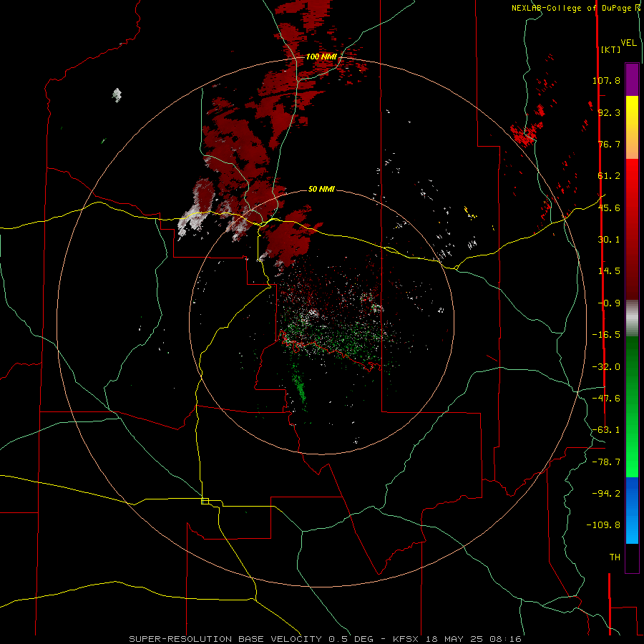Click the -32.0 velocity scale value
The width and height of the screenshot is (644, 644).
tap(606, 367)
